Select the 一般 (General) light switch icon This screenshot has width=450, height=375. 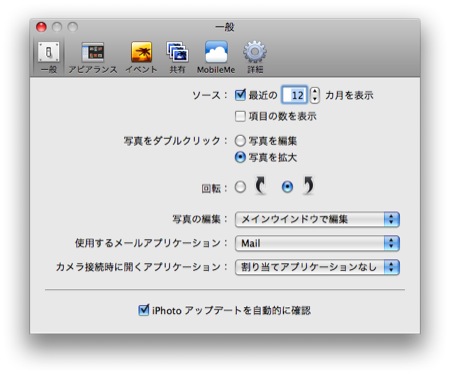point(49,52)
